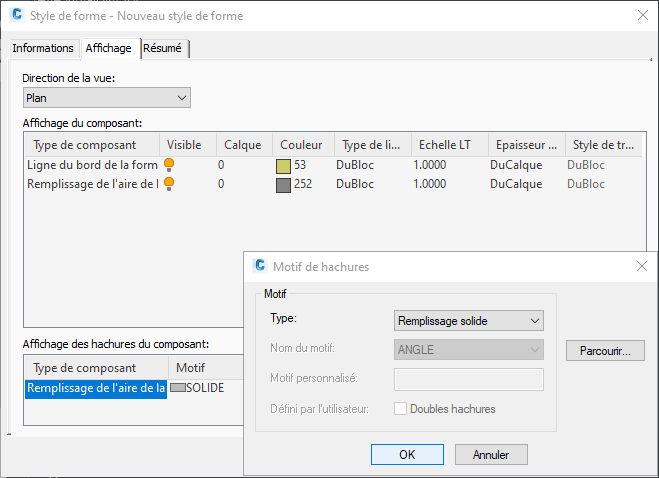Close the Motif de hachures dialog

pyautogui.click(x=642, y=266)
